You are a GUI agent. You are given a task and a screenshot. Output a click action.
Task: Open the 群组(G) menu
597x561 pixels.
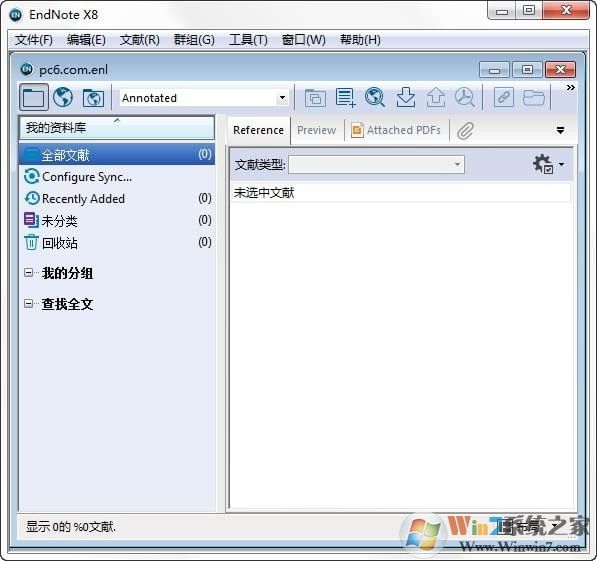point(194,40)
